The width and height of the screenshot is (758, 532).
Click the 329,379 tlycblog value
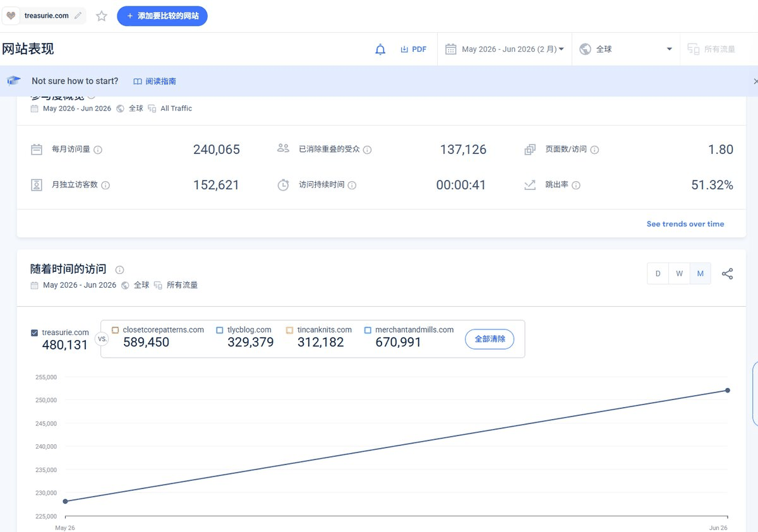251,342
